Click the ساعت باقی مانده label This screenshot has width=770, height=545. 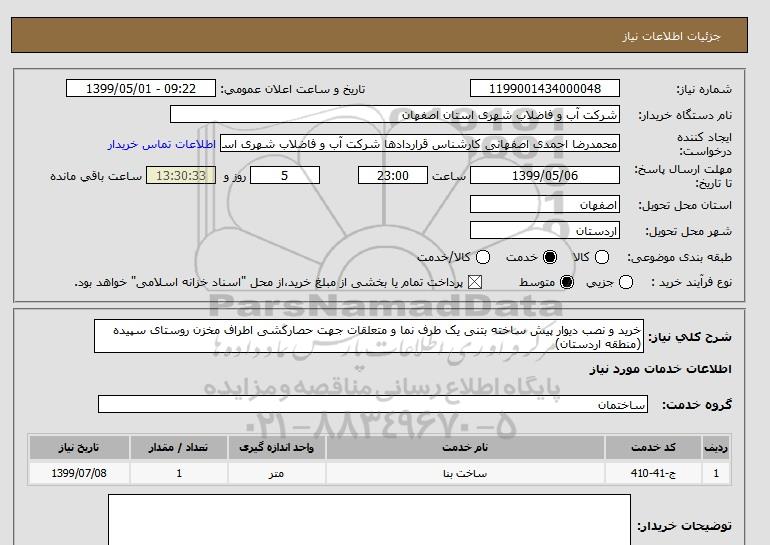coord(96,176)
